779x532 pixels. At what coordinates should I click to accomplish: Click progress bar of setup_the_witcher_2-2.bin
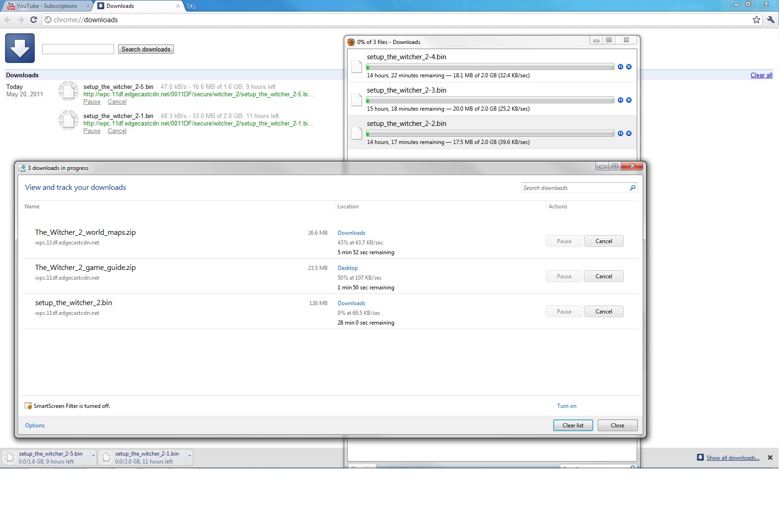click(490, 133)
